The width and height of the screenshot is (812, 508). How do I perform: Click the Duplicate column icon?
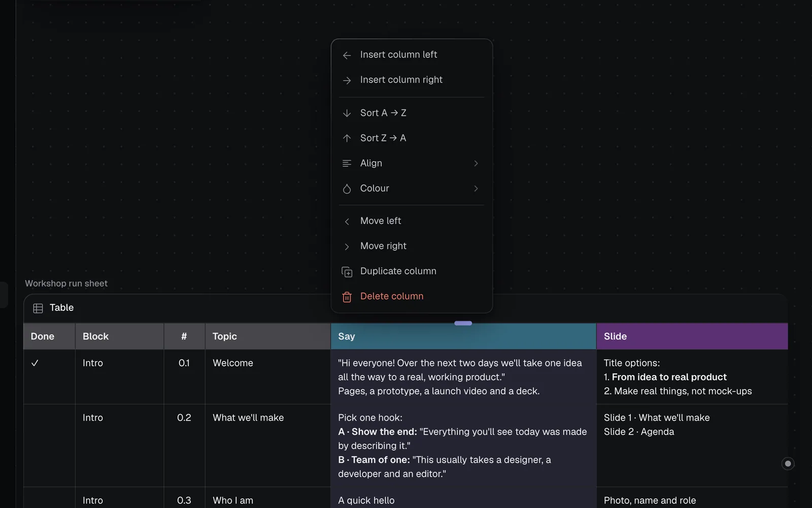347,272
